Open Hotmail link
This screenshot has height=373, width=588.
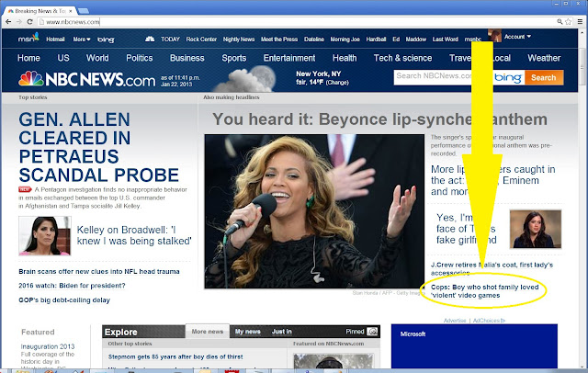(55, 39)
